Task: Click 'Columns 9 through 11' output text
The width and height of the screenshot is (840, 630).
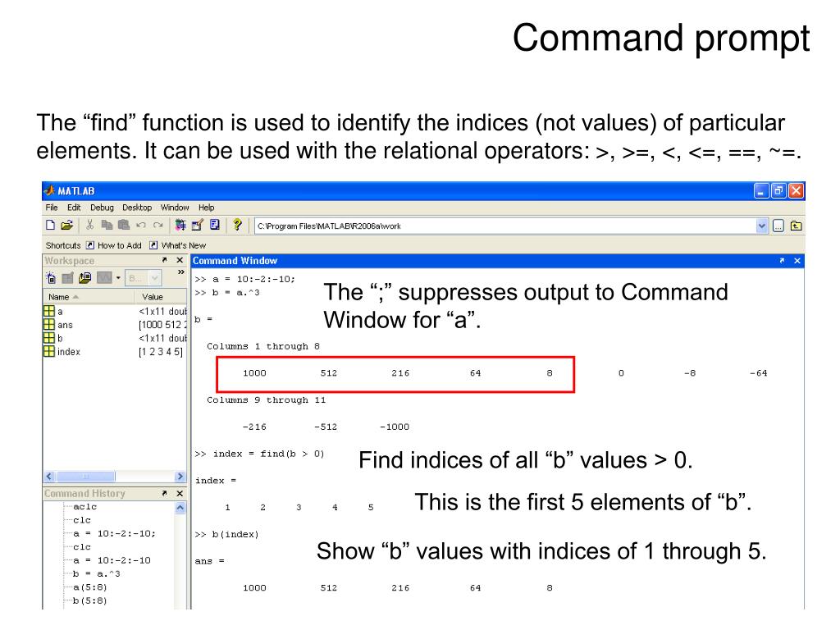Action: coord(267,400)
